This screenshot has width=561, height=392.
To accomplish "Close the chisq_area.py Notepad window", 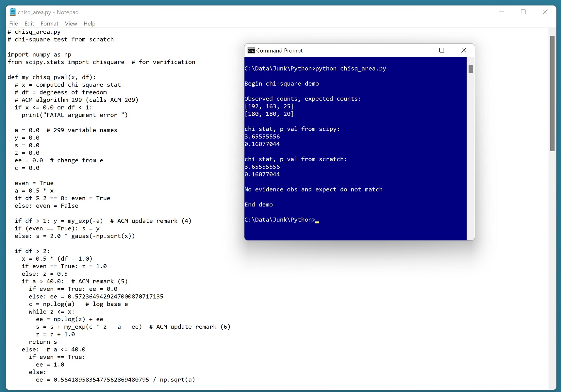I will click(545, 12).
